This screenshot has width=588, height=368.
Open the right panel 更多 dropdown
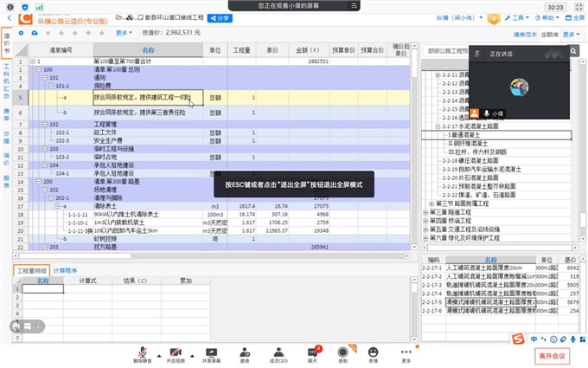[571, 34]
